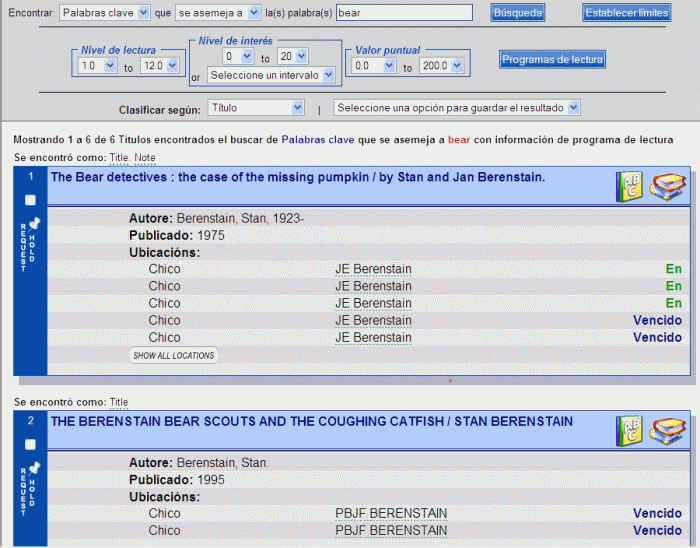The width and height of the screenshot is (700, 548).
Task: Click the last JE Berenstain call number
Action: [x=373, y=337]
